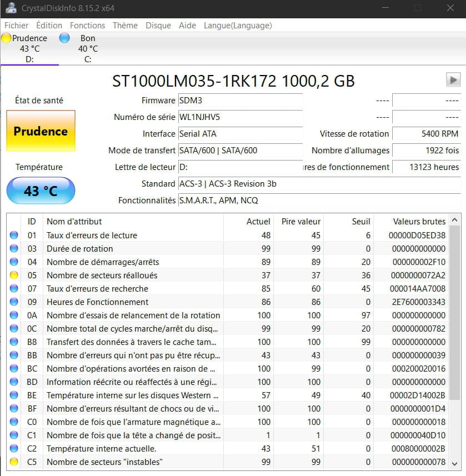Click next disk arrow button
Screen dimensions: 466x476
453,80
